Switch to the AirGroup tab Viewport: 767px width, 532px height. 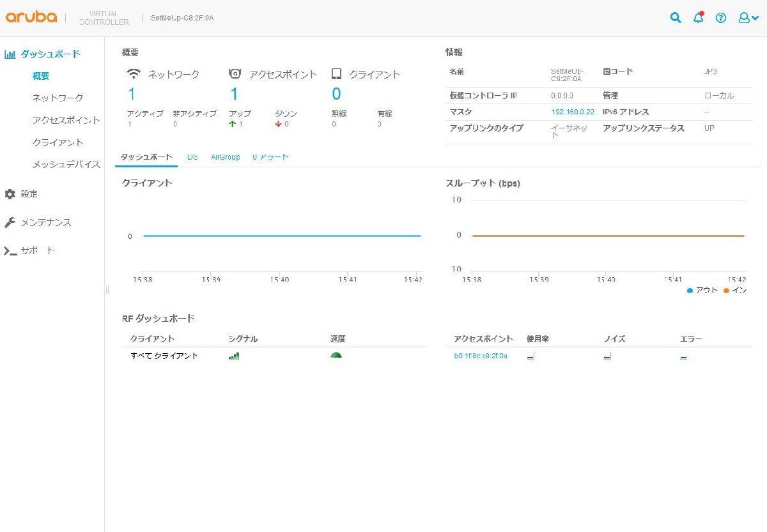coord(225,157)
